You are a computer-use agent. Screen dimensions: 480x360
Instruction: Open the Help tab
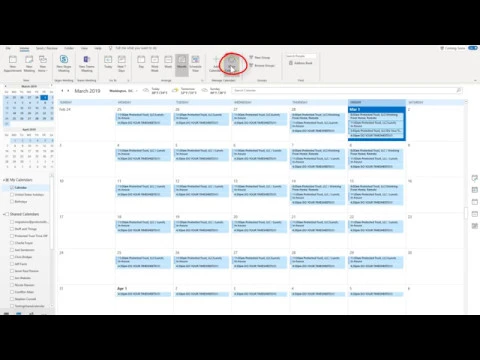98,48
